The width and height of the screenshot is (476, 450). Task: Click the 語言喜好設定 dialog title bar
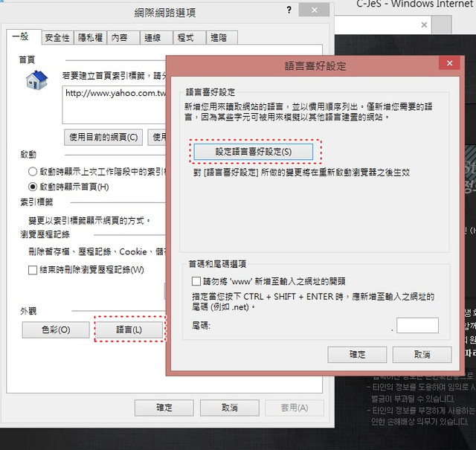point(315,66)
